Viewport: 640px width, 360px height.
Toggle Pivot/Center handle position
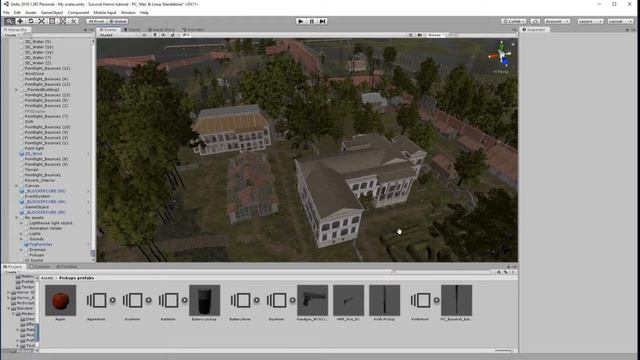[x=96, y=21]
